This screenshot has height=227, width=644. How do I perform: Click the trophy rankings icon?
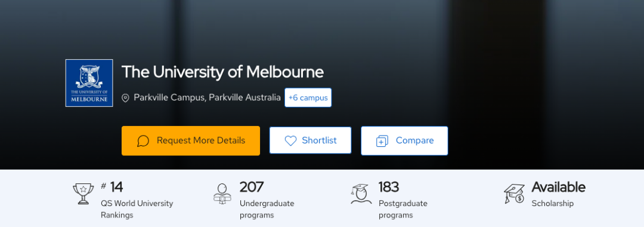point(83,194)
